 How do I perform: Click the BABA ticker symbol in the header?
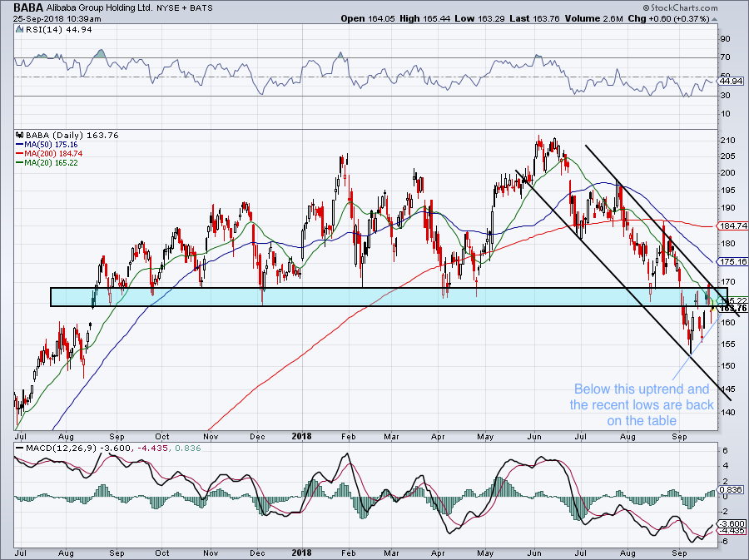coord(28,7)
